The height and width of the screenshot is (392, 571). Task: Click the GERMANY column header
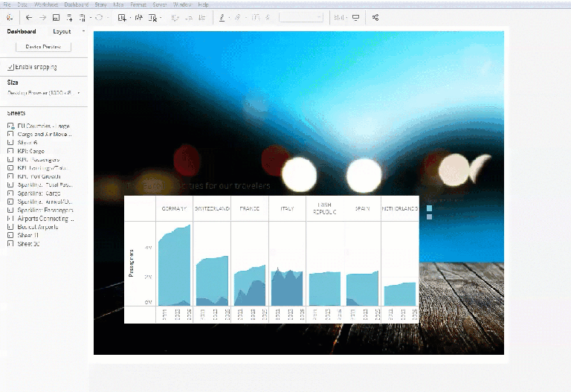(x=174, y=208)
